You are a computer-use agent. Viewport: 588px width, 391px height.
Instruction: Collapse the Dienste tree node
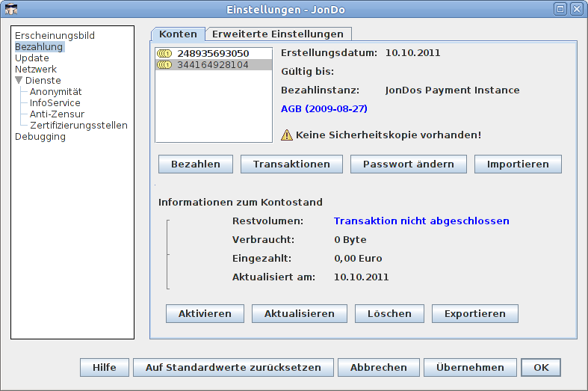19,80
